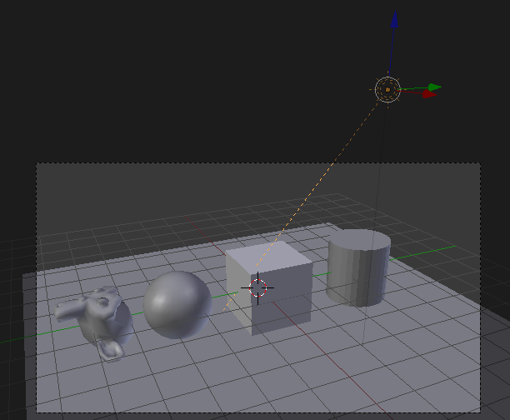
Task: Click the green Y-axis manipulator arrow
Action: (x=434, y=87)
